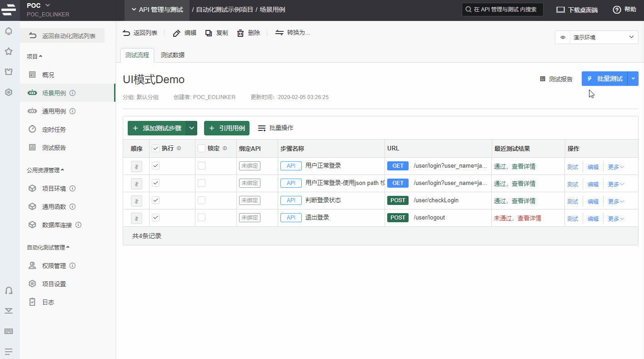Click the star favorites icon in left rail
Viewport: 644px width, 359px height.
click(x=9, y=51)
